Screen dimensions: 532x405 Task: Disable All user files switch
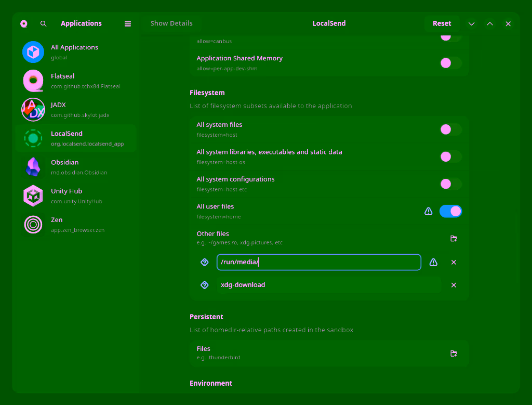click(x=450, y=211)
